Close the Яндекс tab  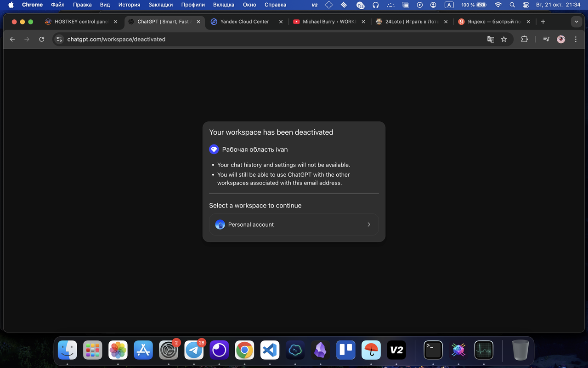click(528, 22)
